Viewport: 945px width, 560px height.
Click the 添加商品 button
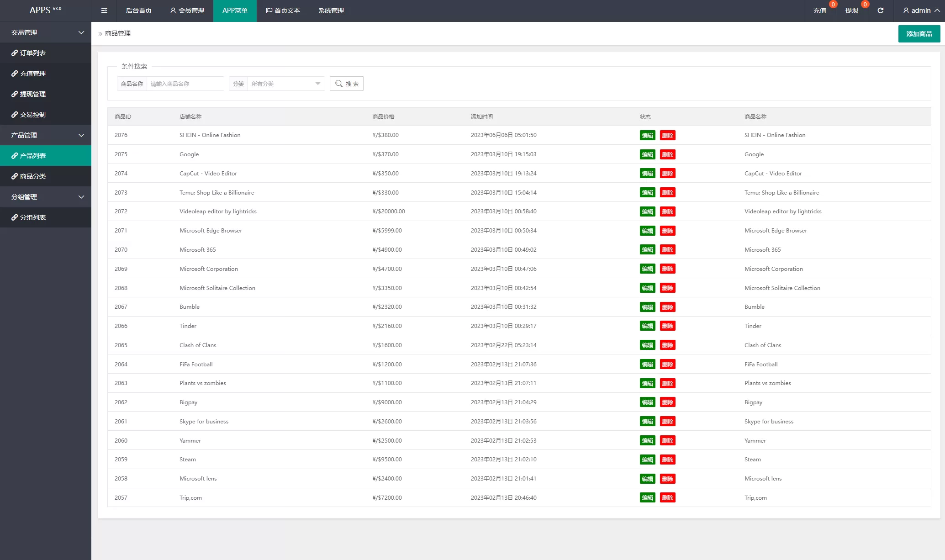[x=919, y=34]
